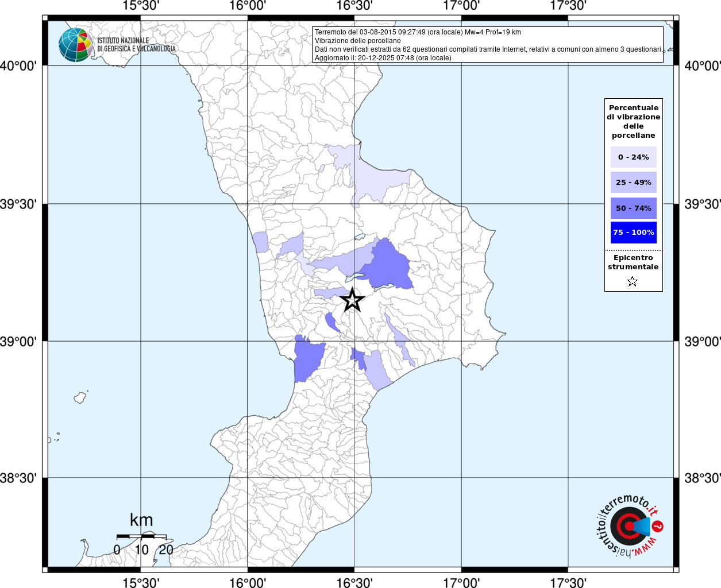721x588 pixels.
Task: Click the 'Terremoto del 03-08-2015' title line
Action: tap(418, 32)
